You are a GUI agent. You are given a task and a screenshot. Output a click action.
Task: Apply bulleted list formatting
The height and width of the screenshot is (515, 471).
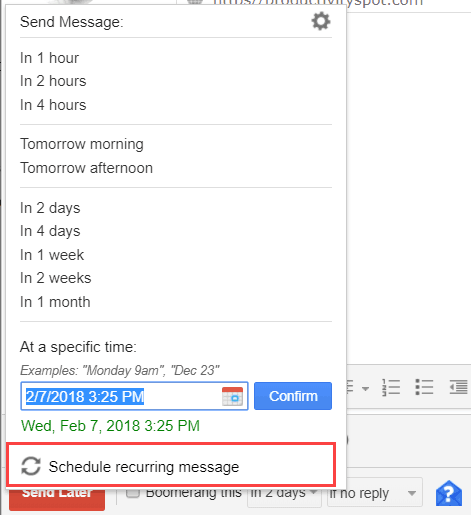point(424,387)
